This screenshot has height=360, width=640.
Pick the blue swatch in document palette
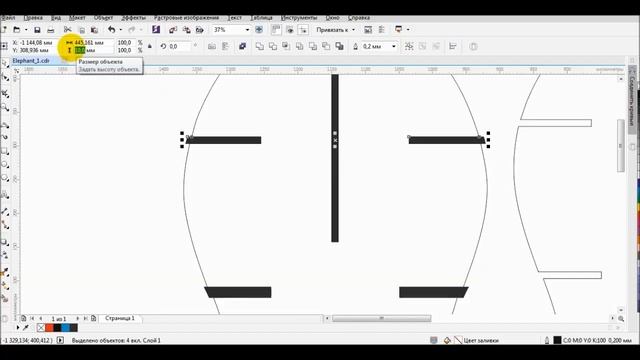(65, 328)
